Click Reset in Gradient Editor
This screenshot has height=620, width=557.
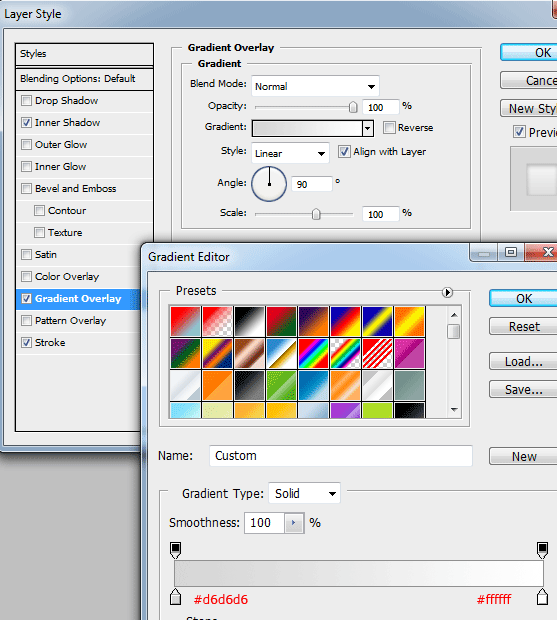[523, 327]
